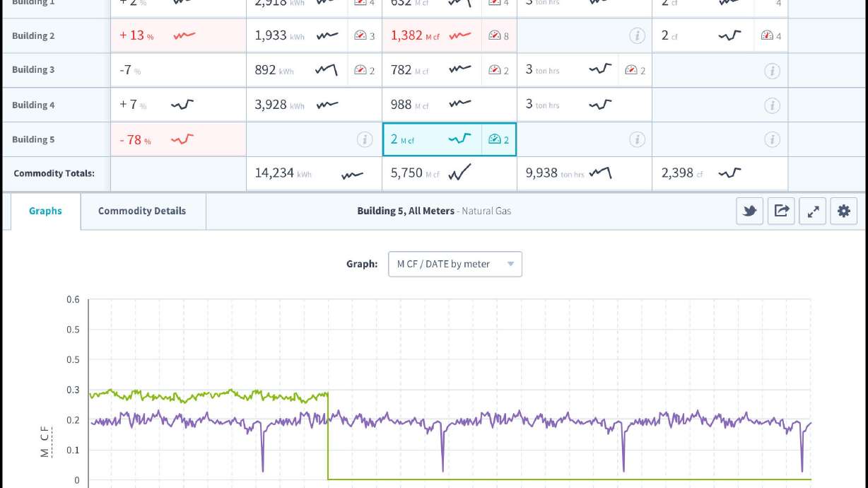
Task: Click Building 4 kWh sparkline
Action: point(327,105)
